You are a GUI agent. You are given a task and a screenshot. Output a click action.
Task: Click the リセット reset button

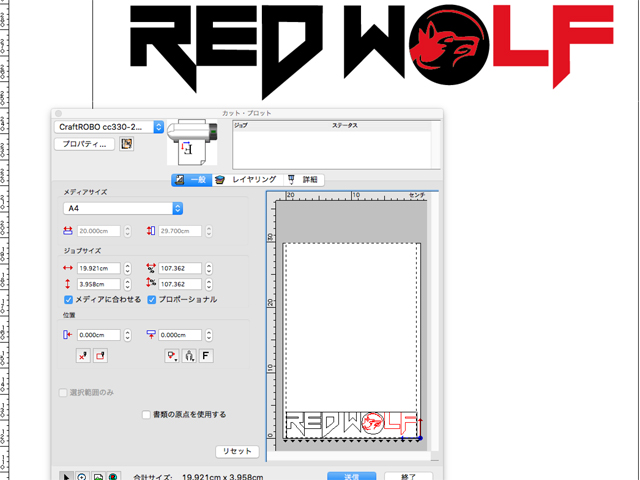(237, 451)
